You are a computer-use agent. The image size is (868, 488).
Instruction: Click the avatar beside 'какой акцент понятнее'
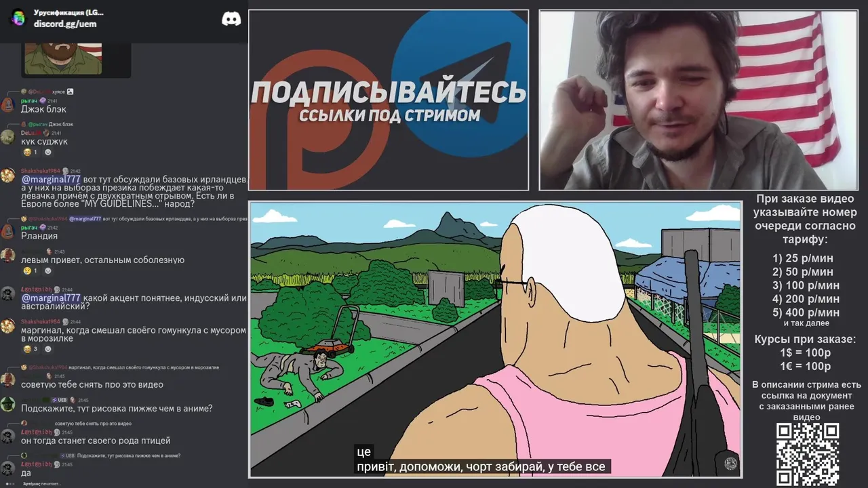[x=7, y=293]
